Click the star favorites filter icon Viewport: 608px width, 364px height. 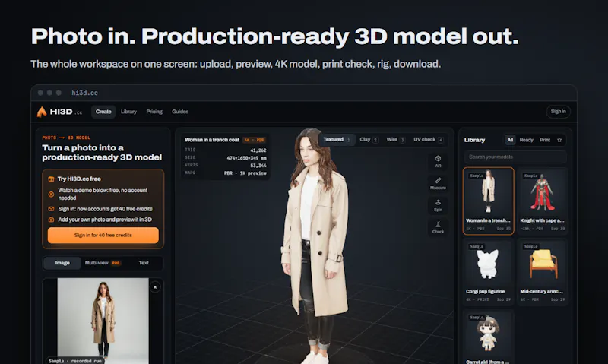(x=559, y=140)
